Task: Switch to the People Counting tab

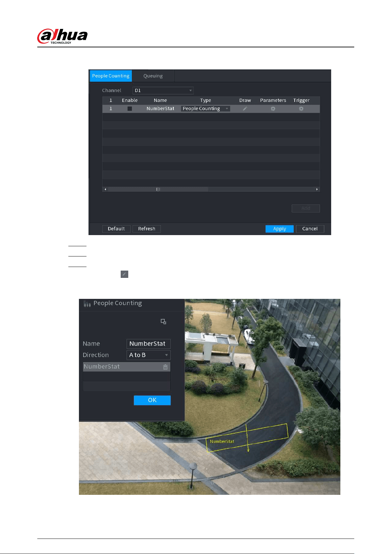Action: [x=111, y=76]
